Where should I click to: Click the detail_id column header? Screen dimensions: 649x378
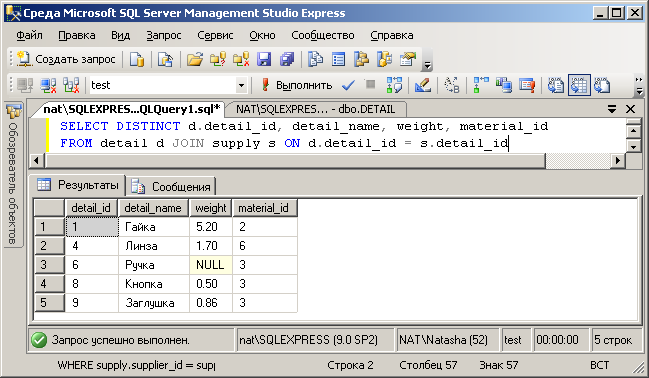tap(91, 208)
